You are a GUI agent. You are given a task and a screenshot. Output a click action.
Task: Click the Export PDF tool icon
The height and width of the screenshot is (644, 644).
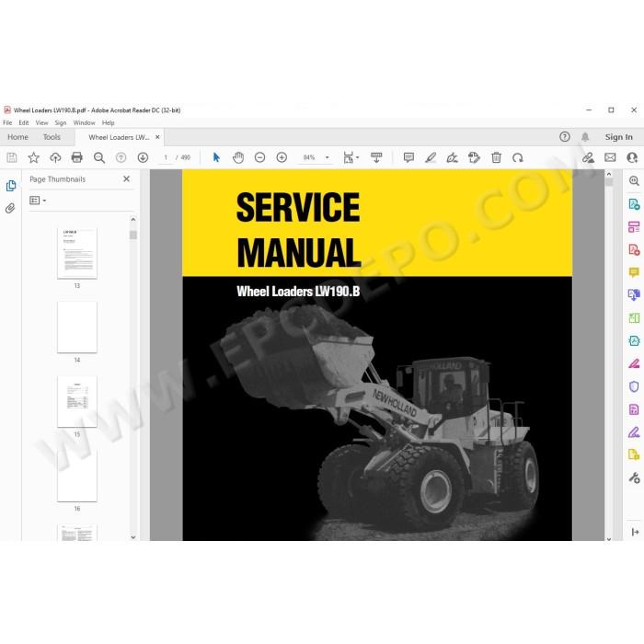(x=634, y=204)
